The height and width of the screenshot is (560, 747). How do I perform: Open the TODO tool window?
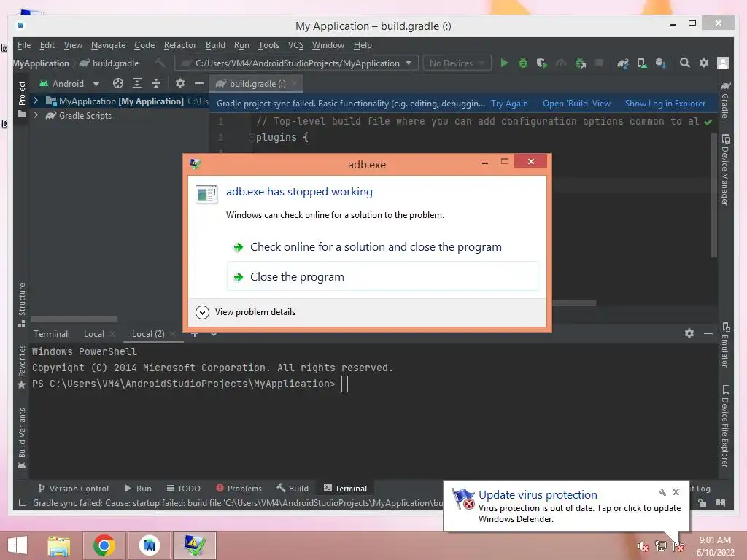pyautogui.click(x=183, y=488)
